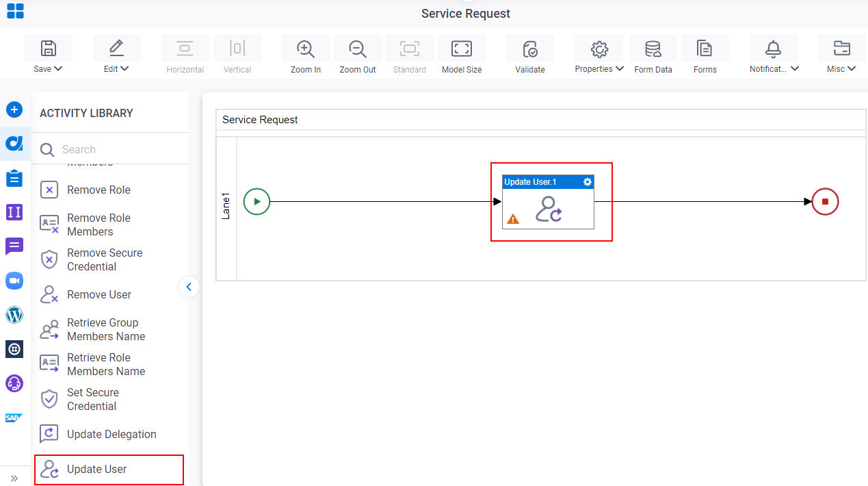Select Remove Role activity item

tap(109, 190)
